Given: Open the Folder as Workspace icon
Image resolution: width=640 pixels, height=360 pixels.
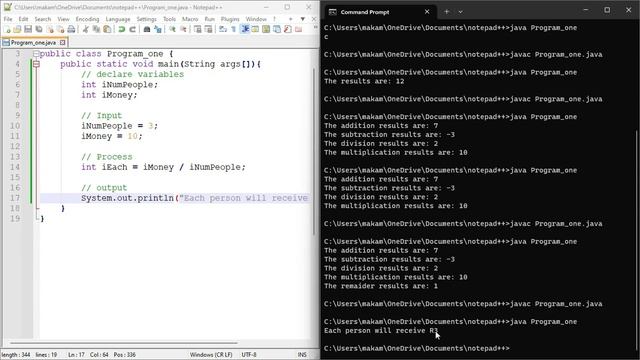Looking at the screenshot, I should [x=298, y=29].
